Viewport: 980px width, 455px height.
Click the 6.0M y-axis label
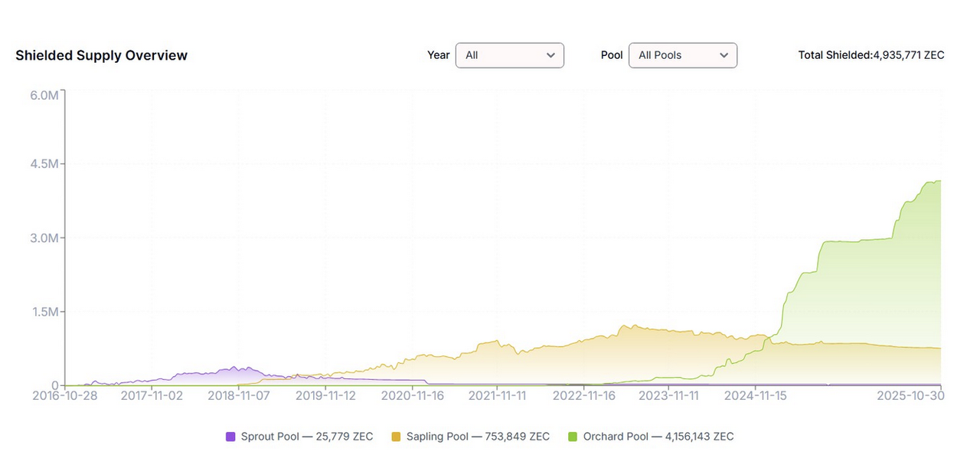[44, 95]
